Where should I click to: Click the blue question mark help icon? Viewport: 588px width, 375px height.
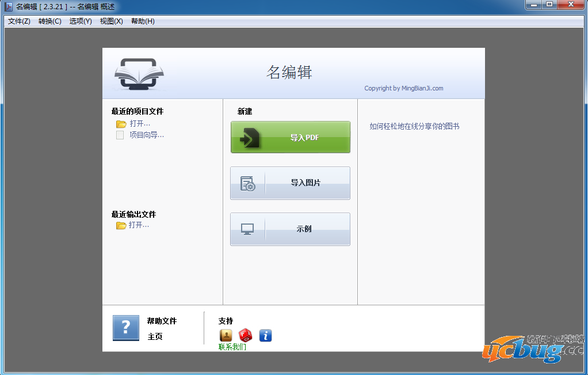tap(126, 328)
